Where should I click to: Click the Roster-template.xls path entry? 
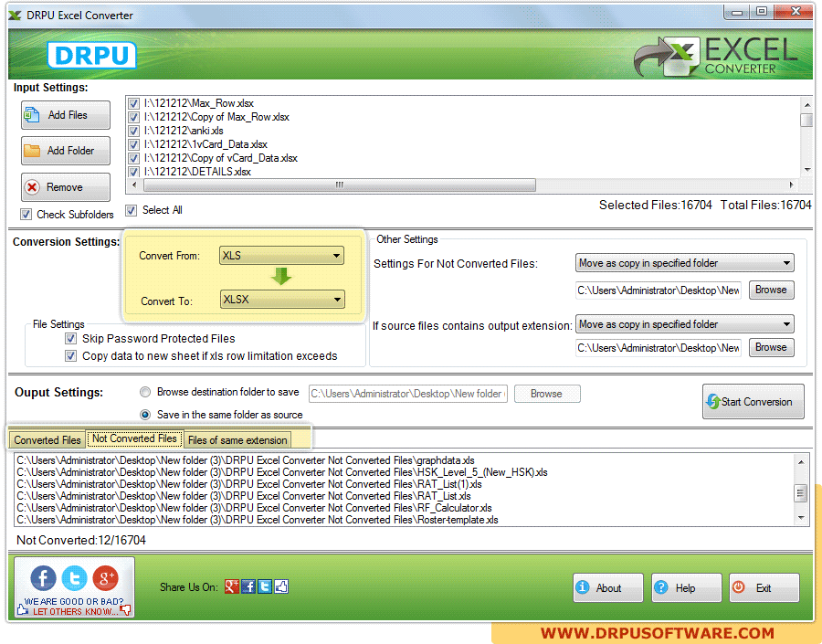257,520
